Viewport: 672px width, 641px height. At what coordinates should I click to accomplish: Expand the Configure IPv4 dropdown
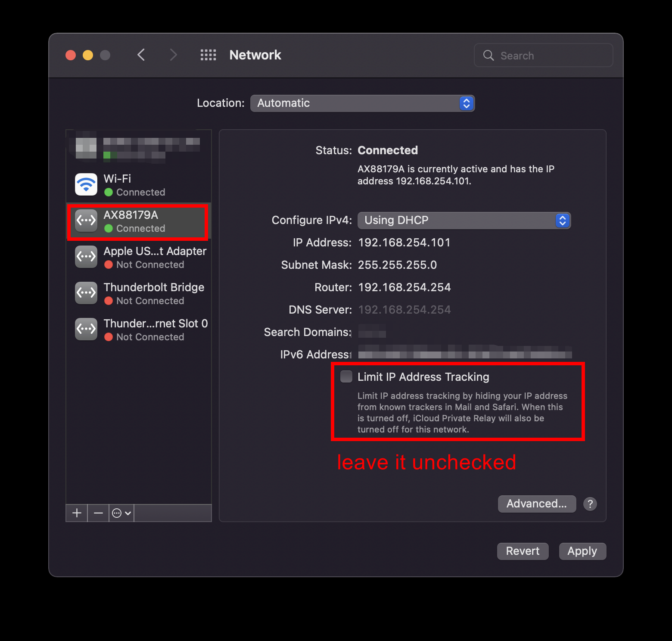[464, 221]
